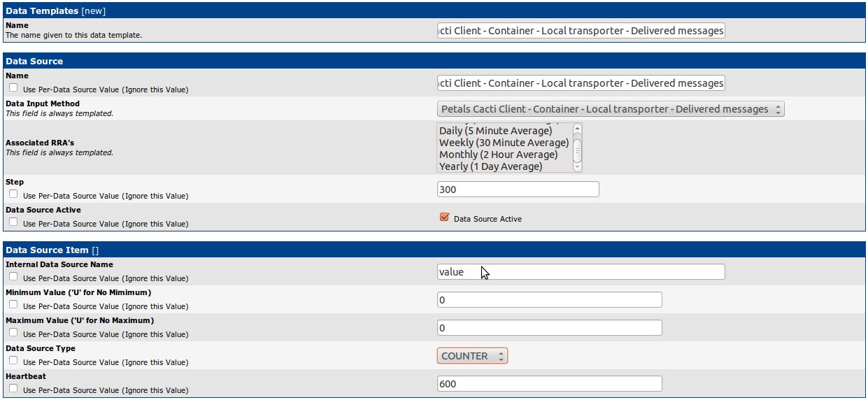
Task: Focus the Maximum Value input field
Action: coord(549,328)
